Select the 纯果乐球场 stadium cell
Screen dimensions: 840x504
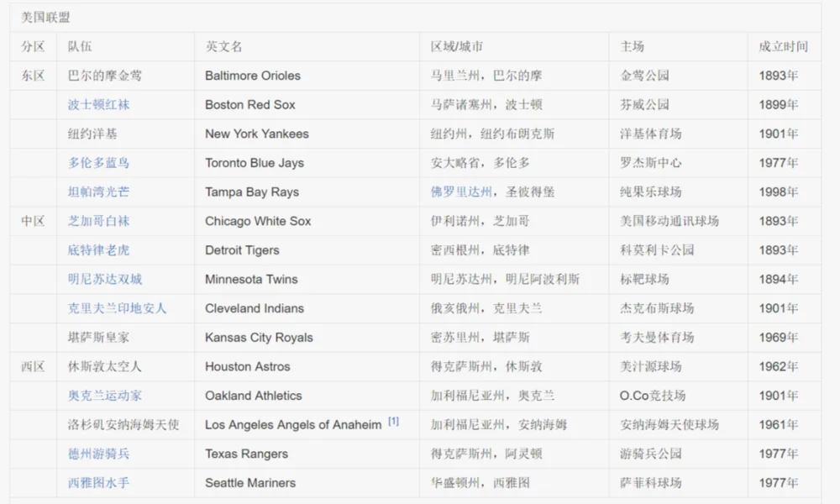tap(651, 192)
